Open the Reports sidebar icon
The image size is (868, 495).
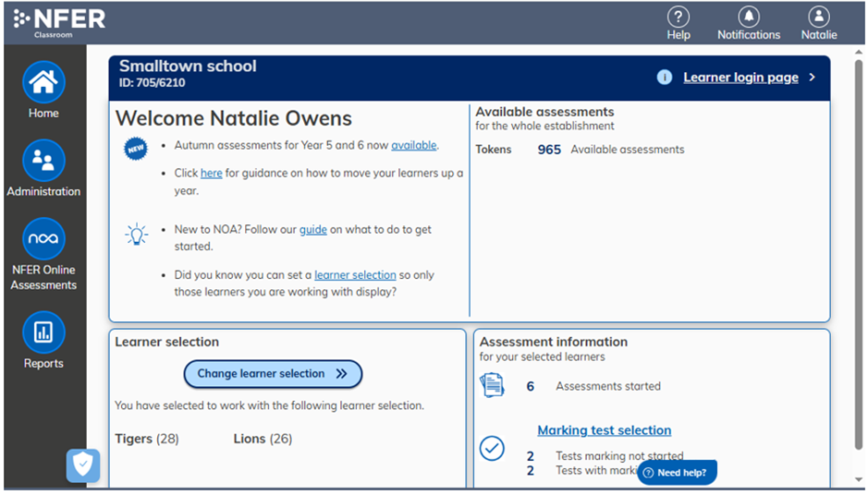43,332
